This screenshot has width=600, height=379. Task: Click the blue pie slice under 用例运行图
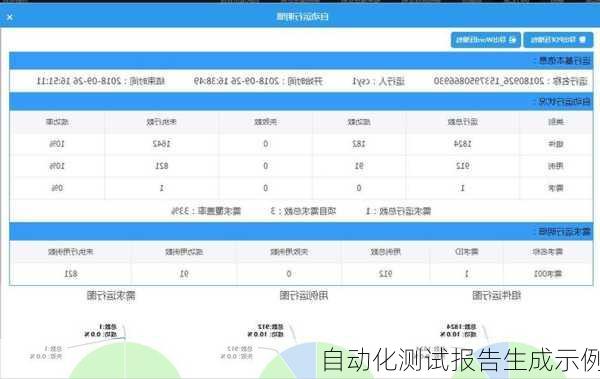click(x=302, y=358)
